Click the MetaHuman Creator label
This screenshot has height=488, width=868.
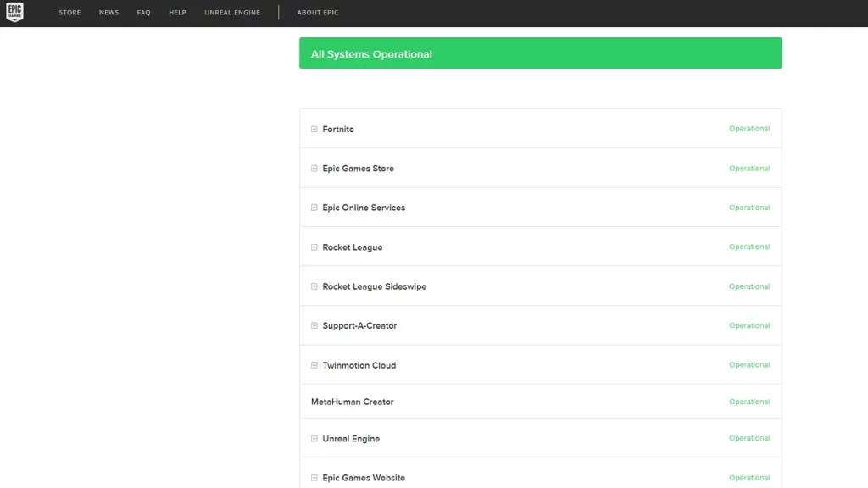tap(352, 402)
